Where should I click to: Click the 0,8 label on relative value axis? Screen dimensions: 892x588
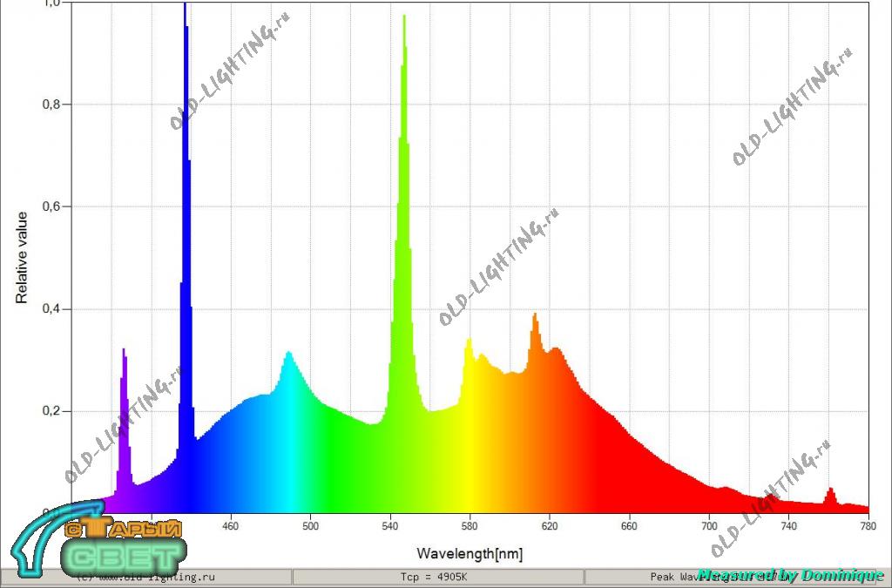pyautogui.click(x=51, y=104)
